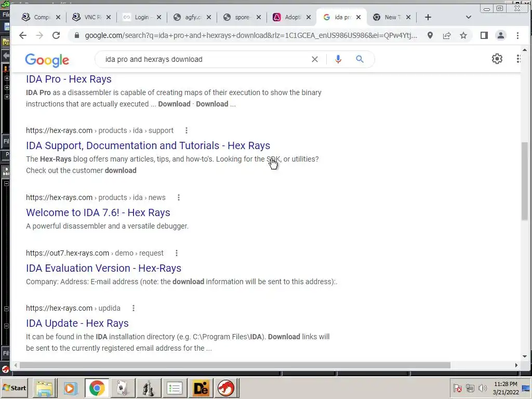Switch to the 'Login' tab
The width and height of the screenshot is (532, 399).
(x=142, y=17)
